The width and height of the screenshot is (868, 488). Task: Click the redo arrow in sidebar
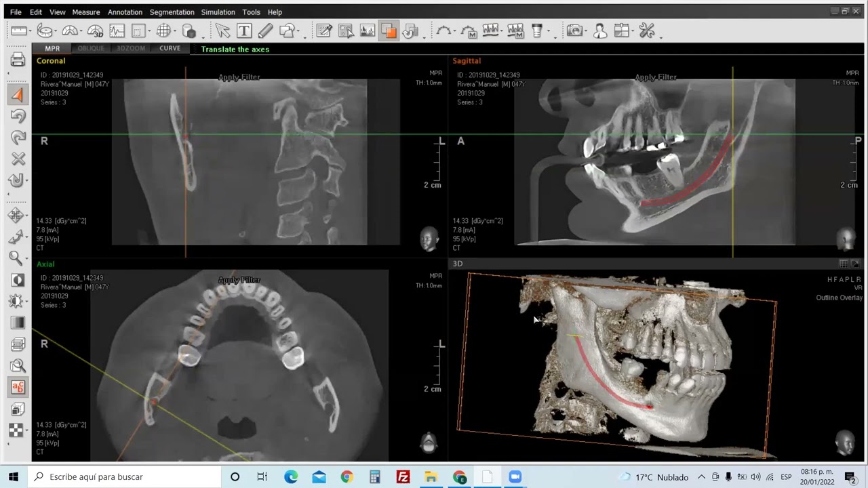[x=18, y=138]
